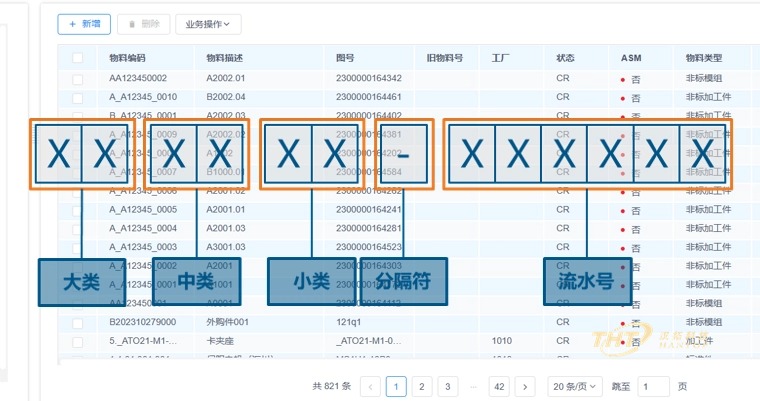Open the 业务操作 dropdown menu
Screen dimensions: 760x401
(x=208, y=24)
